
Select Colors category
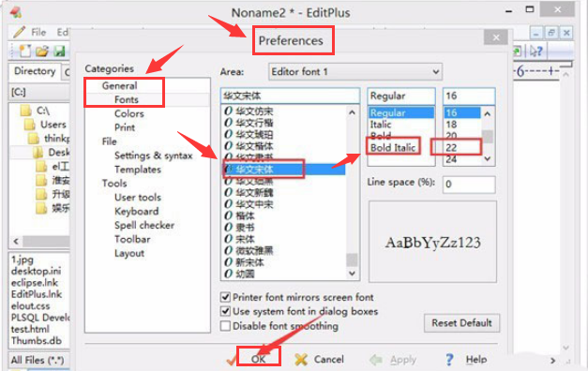pyautogui.click(x=129, y=113)
